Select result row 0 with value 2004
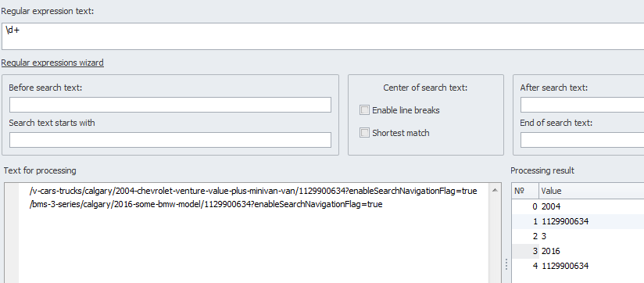Image resolution: width=644 pixels, height=283 pixels. (x=578, y=206)
